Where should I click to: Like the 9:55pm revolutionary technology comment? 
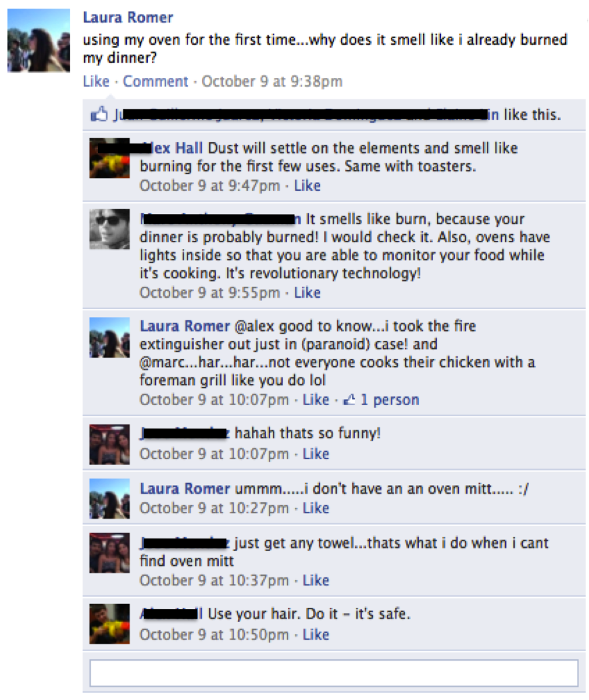point(307,292)
